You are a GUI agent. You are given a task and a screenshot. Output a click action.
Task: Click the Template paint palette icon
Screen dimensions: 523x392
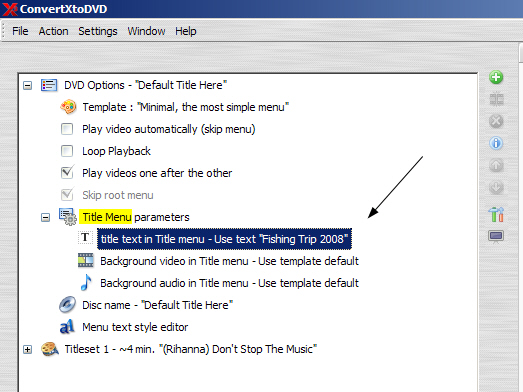click(68, 107)
